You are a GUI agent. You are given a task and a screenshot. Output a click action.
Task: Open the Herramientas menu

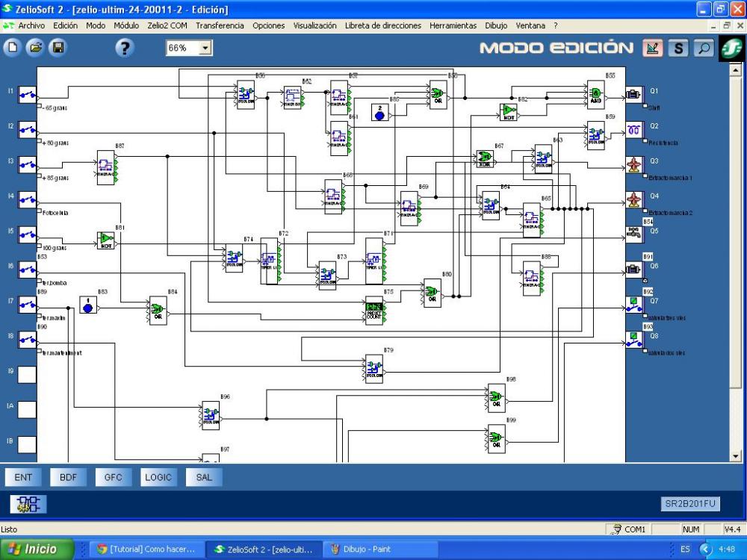click(453, 25)
